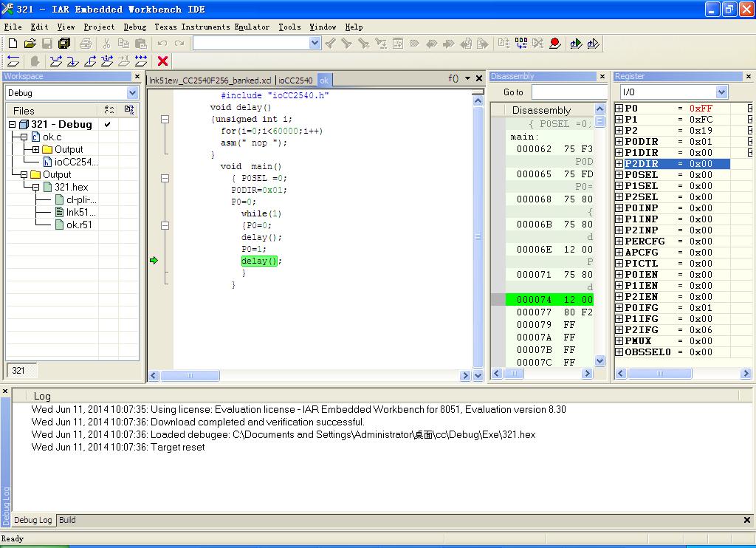Click the Step Over debug icon
Viewport: 756px width, 548px height.
coord(56,61)
